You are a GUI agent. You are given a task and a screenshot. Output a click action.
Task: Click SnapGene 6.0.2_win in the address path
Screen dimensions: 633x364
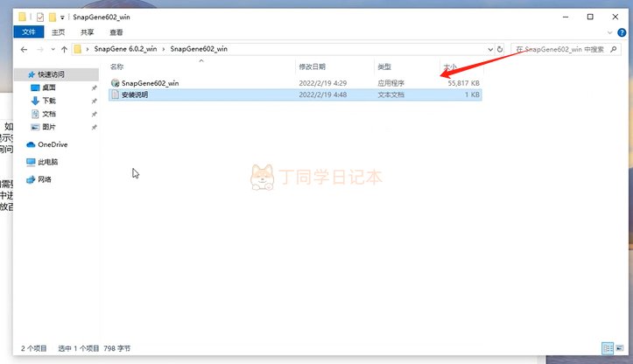coord(125,49)
